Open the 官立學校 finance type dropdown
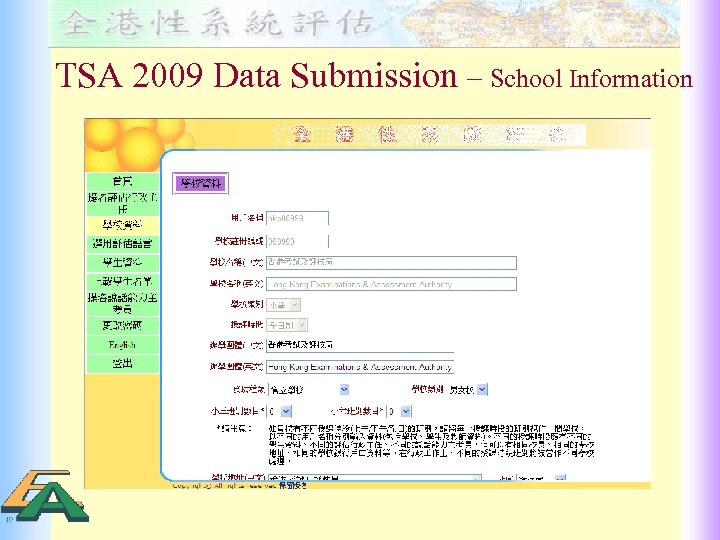 point(309,389)
